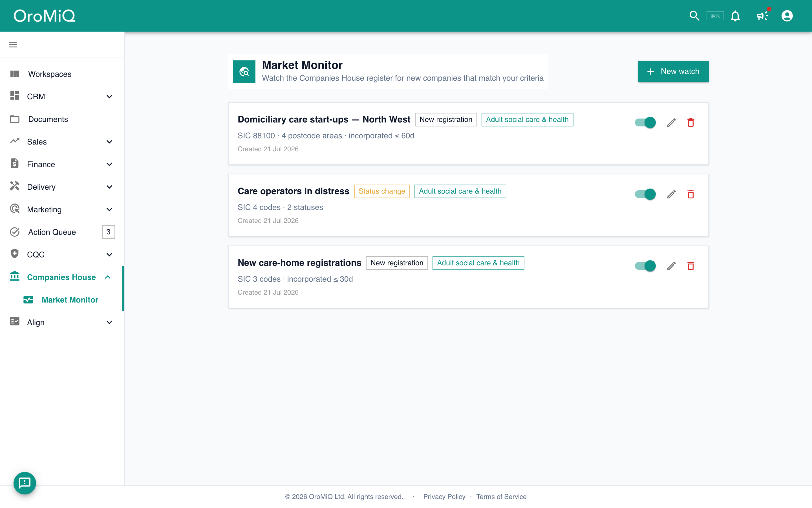
Task: Click the Align checklist icon
Action: pyautogui.click(x=15, y=321)
